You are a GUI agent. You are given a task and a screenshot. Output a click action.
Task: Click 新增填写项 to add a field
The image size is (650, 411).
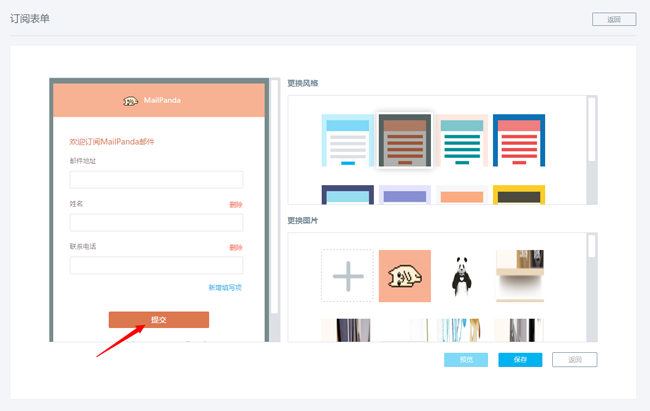tap(225, 287)
